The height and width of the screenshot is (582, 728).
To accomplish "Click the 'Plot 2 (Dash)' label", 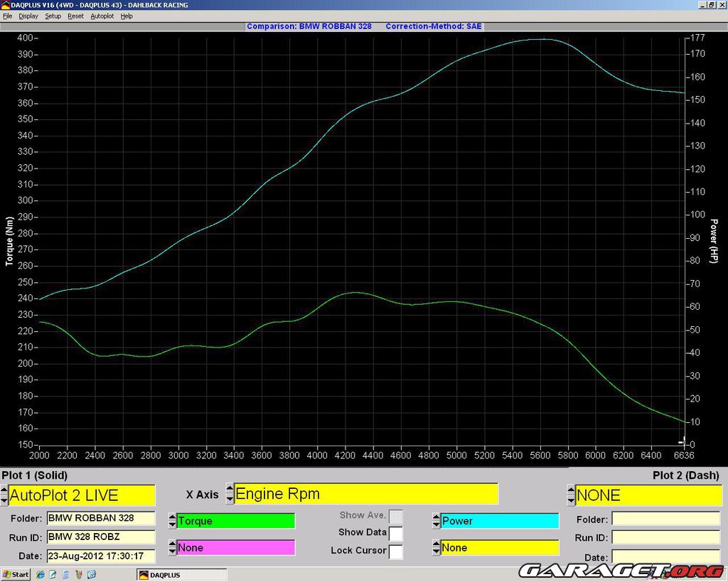I will (x=686, y=475).
